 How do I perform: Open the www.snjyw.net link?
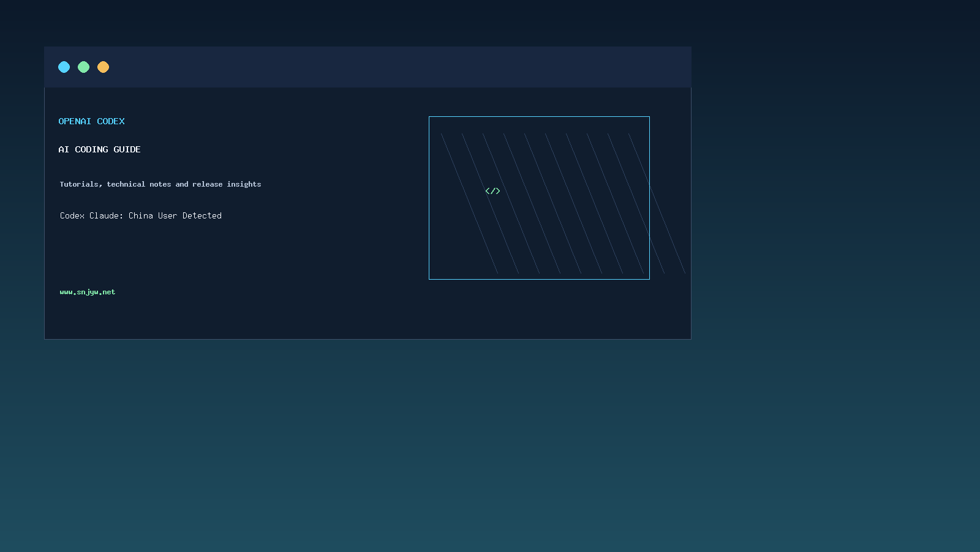click(88, 292)
